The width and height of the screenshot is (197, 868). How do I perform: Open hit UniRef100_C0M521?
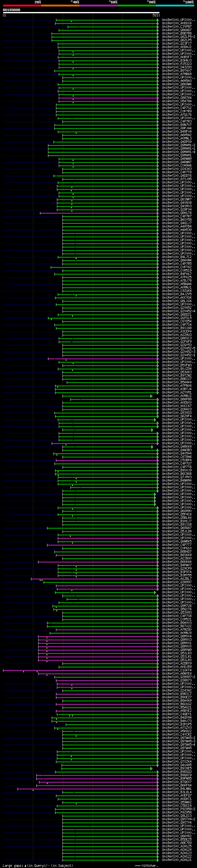tap(177, 619)
